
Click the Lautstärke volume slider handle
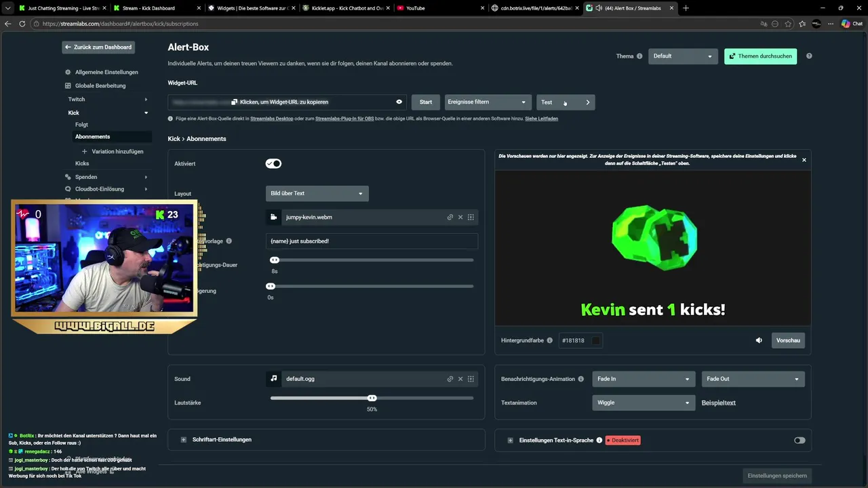click(372, 398)
